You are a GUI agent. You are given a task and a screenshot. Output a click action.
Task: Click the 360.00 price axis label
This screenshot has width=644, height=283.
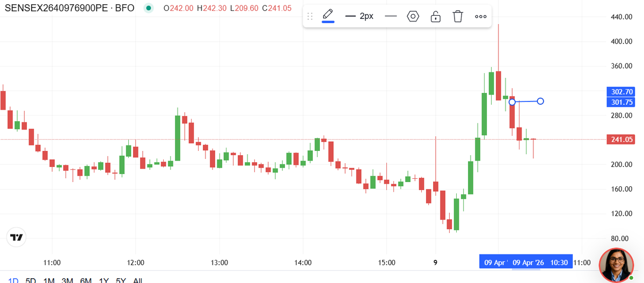(620, 66)
